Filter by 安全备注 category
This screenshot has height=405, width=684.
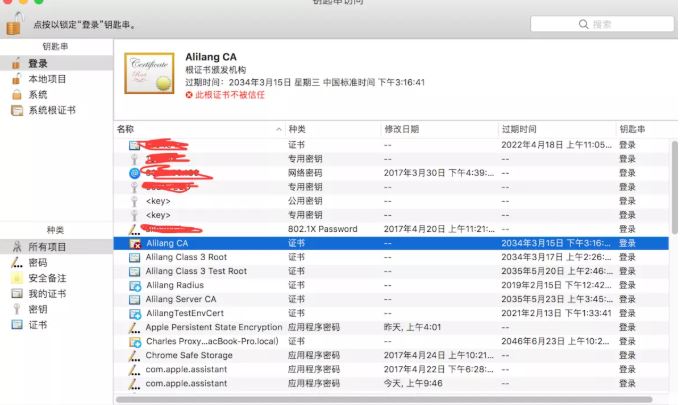point(57,278)
